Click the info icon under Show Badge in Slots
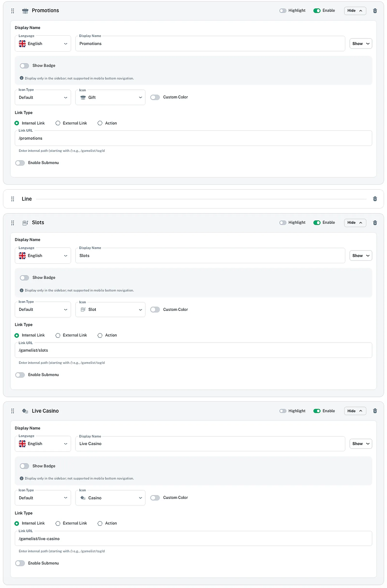The width and height of the screenshot is (387, 588). coord(22,290)
